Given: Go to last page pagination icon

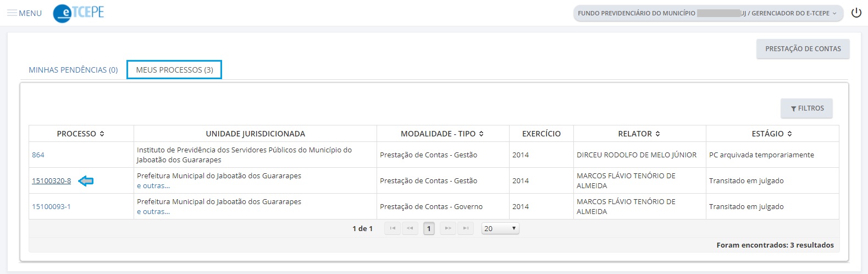Looking at the screenshot, I should click(466, 228).
